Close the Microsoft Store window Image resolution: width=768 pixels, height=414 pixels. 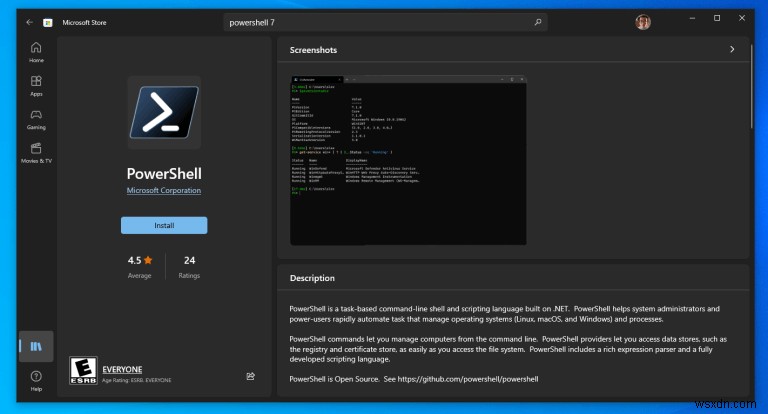pos(742,18)
